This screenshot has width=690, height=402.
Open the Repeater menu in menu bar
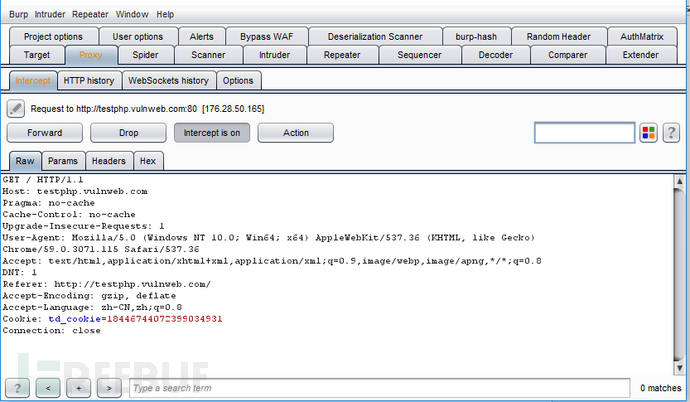coord(90,15)
